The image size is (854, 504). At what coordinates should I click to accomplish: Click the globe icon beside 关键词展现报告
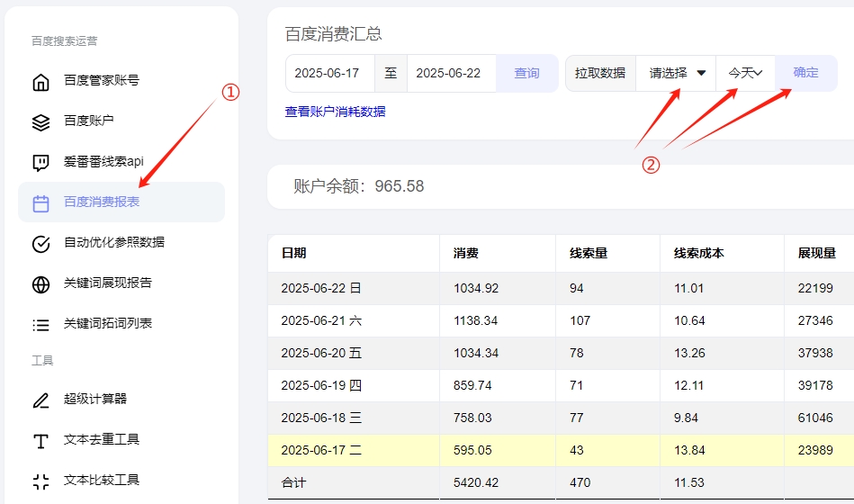[40, 284]
